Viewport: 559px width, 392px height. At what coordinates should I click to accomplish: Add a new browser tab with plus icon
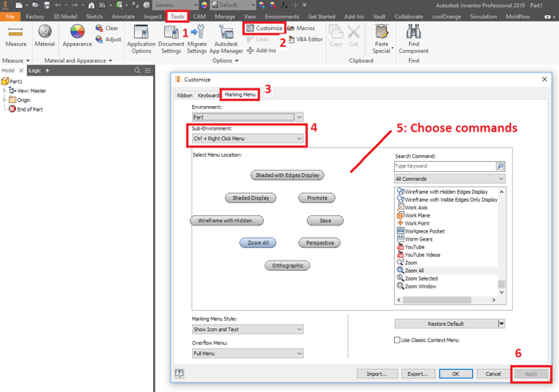click(x=47, y=70)
